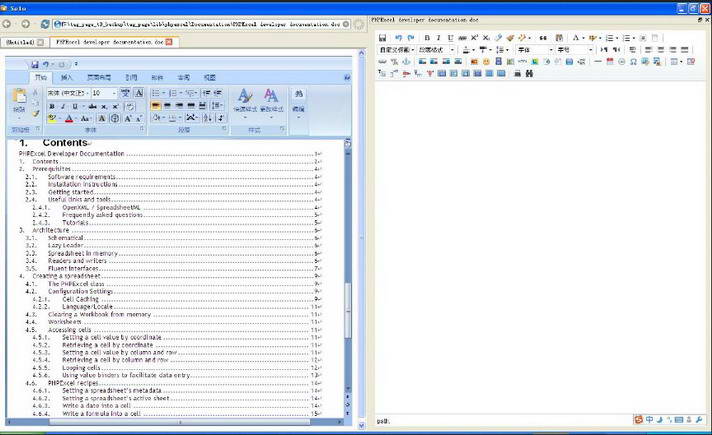Click the redo arrow in right editor toolbar

(411, 38)
